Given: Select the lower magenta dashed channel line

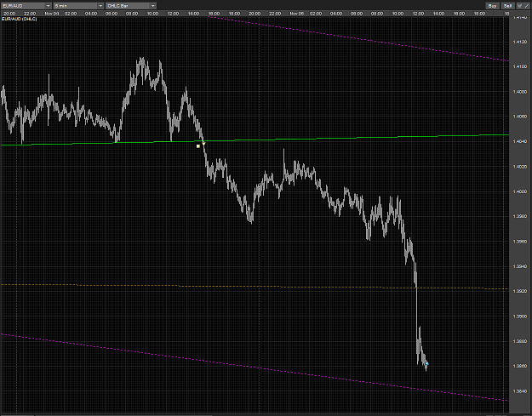Looking at the screenshot, I should [x=255, y=367].
